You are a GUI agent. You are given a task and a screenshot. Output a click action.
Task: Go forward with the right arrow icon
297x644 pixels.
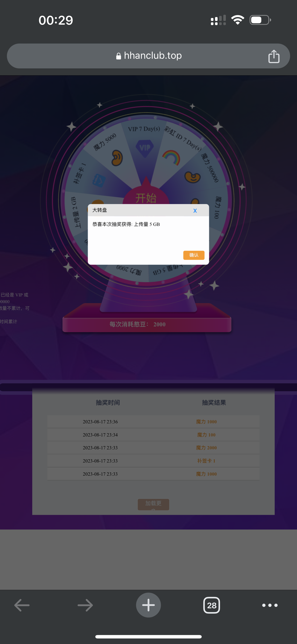coord(85,605)
